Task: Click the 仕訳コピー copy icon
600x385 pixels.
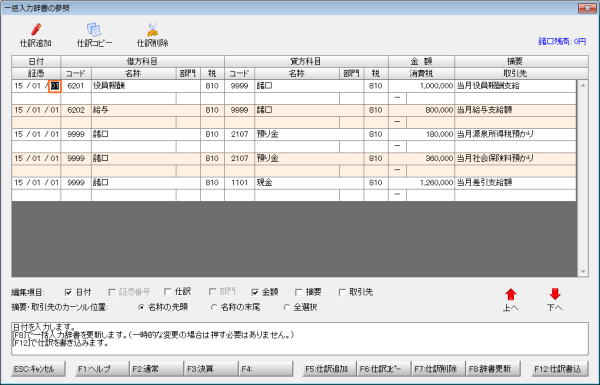Action: pos(94,29)
